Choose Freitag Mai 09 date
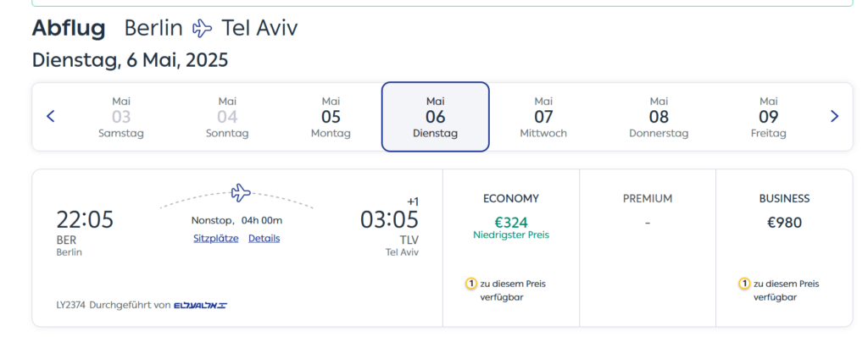 coord(768,117)
